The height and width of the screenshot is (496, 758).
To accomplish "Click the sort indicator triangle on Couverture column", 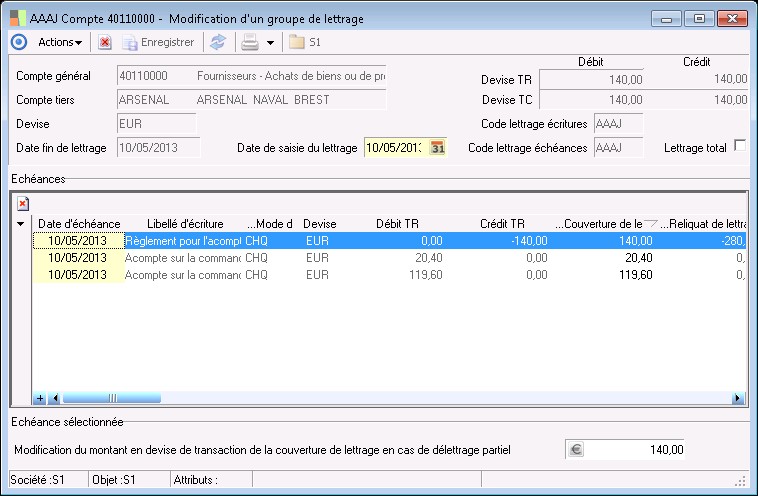I will pos(651,223).
